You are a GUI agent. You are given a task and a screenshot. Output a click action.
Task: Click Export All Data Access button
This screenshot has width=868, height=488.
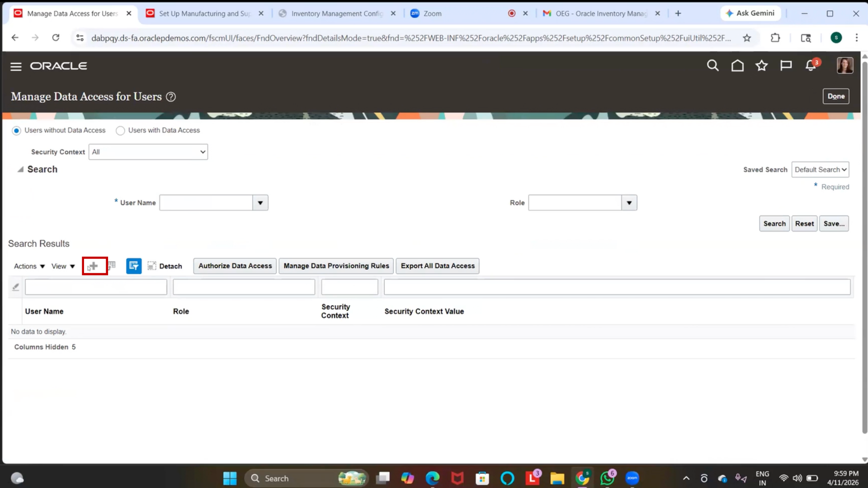[438, 266]
